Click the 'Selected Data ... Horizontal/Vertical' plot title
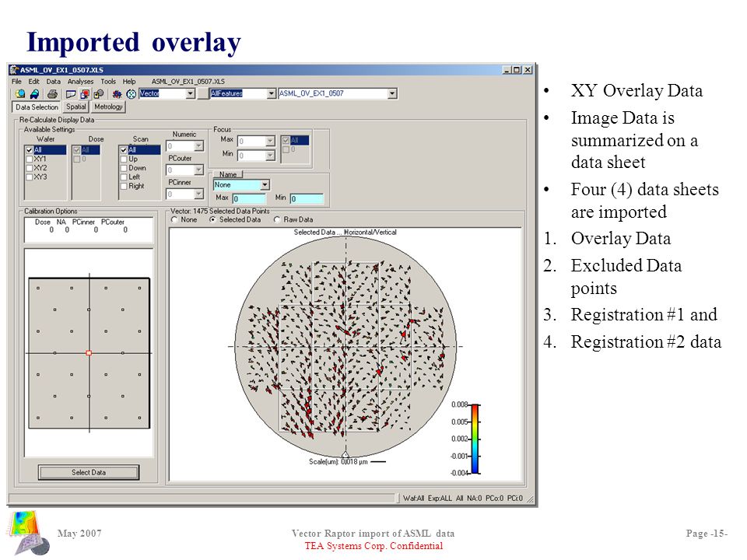The image size is (747, 560). pos(345,233)
